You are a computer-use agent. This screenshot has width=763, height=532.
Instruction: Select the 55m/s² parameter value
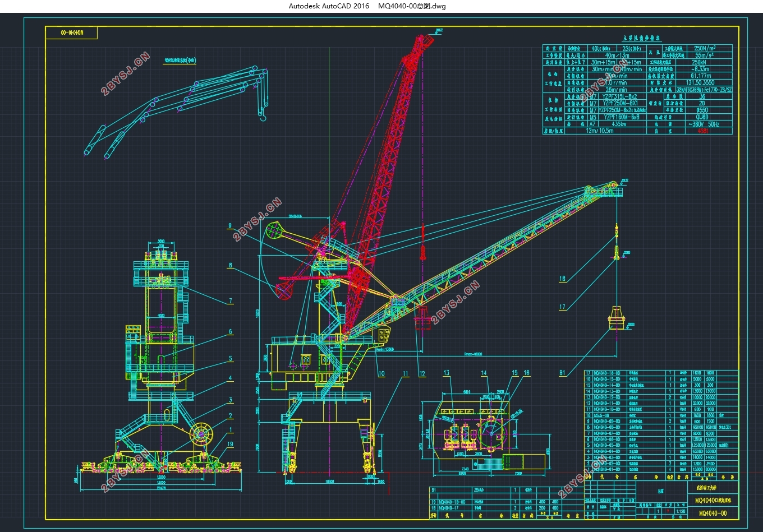click(x=705, y=55)
